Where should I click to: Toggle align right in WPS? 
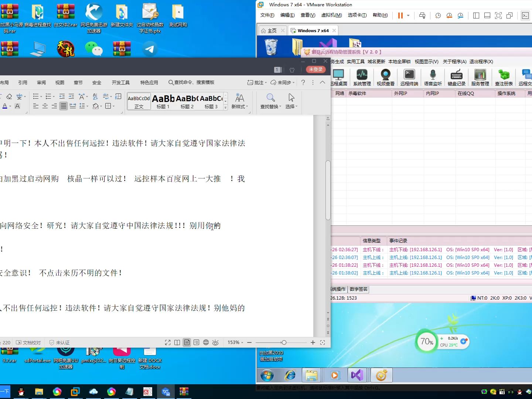point(54,106)
